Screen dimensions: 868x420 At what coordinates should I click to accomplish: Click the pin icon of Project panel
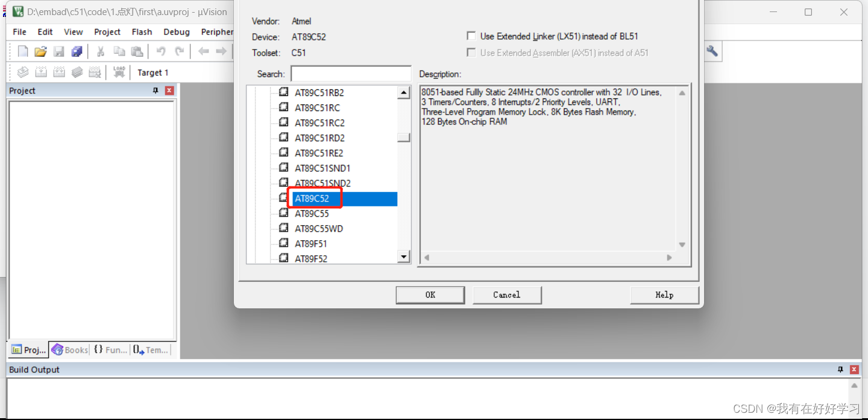point(156,91)
